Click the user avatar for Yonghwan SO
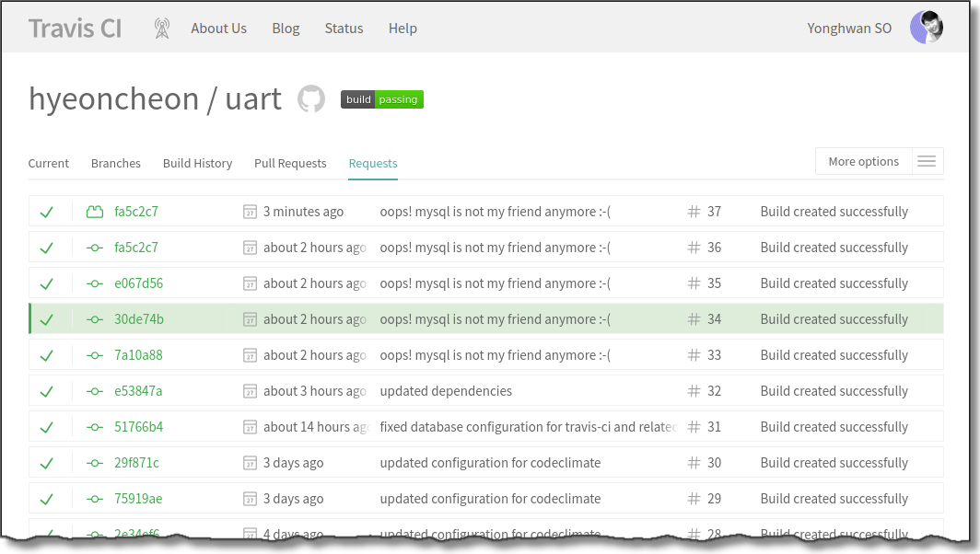Viewport: 980px width, 554px height. click(926, 28)
